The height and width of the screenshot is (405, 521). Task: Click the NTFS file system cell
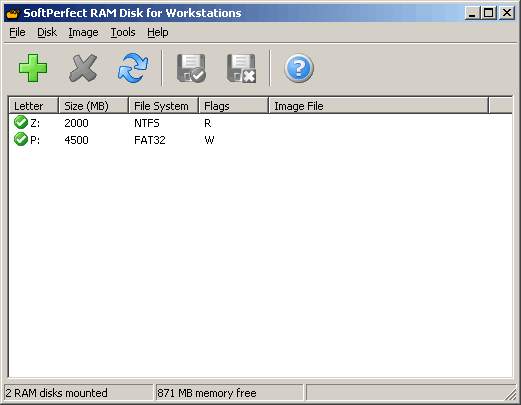tap(147, 123)
